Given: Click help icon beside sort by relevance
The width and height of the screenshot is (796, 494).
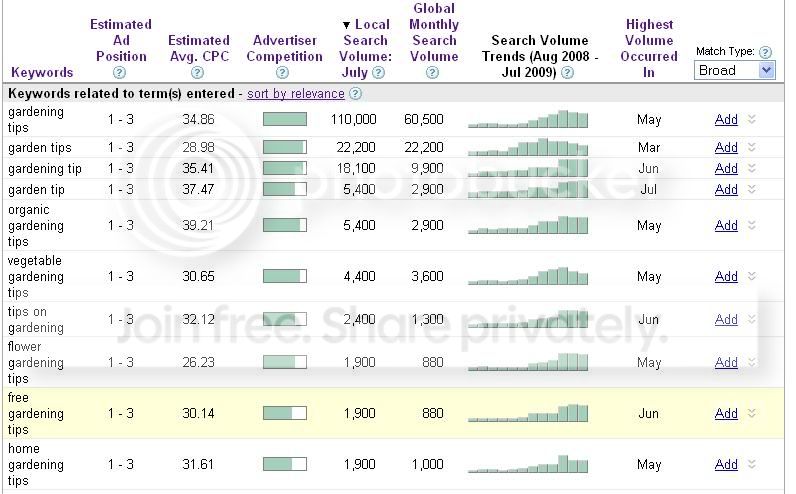Looking at the screenshot, I should click(356, 93).
